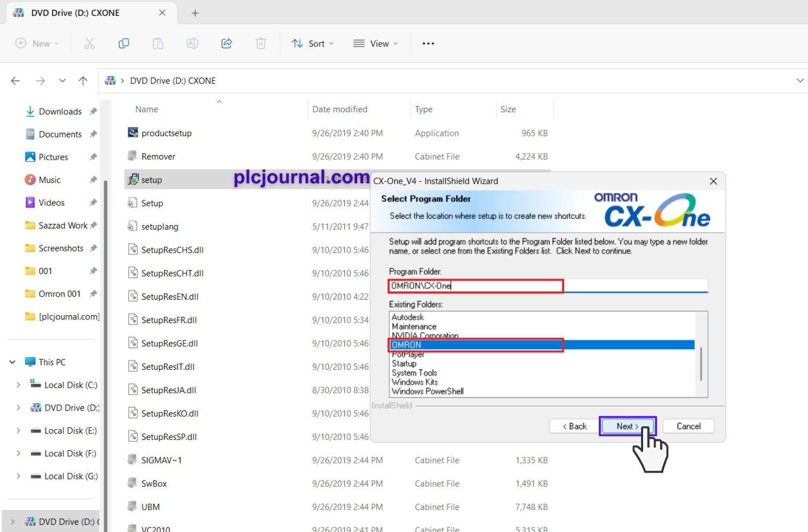Open Sazzad Work folder in sidebar
The height and width of the screenshot is (532, 808).
62,226
